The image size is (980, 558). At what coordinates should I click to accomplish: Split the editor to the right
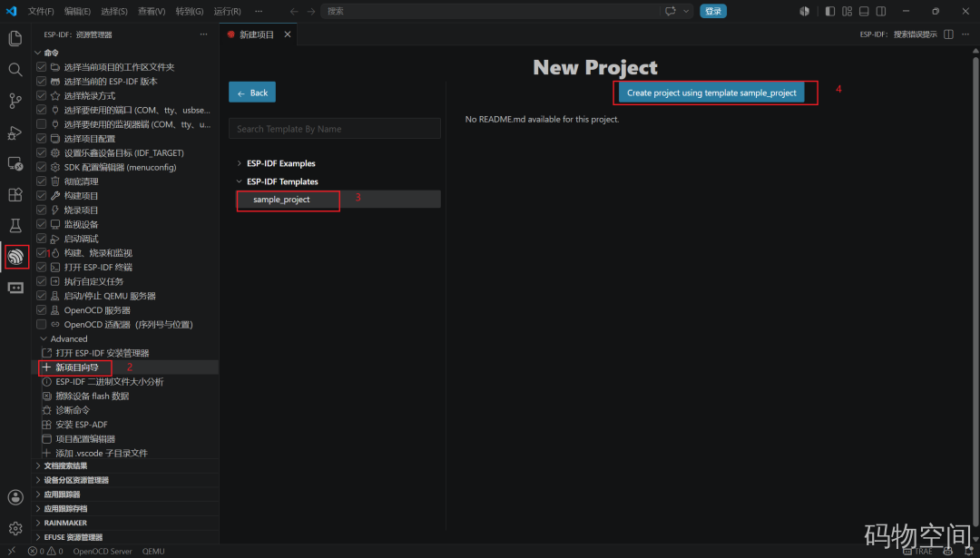point(948,34)
